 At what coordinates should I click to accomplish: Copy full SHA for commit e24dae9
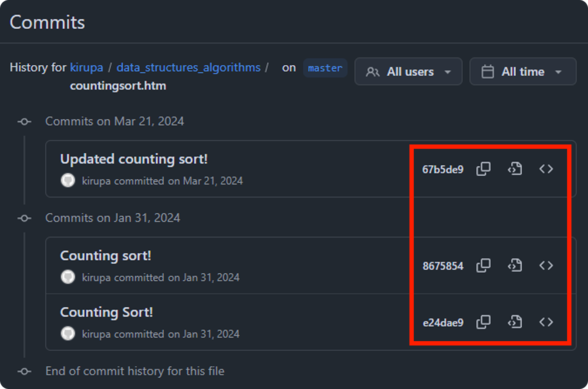point(483,322)
